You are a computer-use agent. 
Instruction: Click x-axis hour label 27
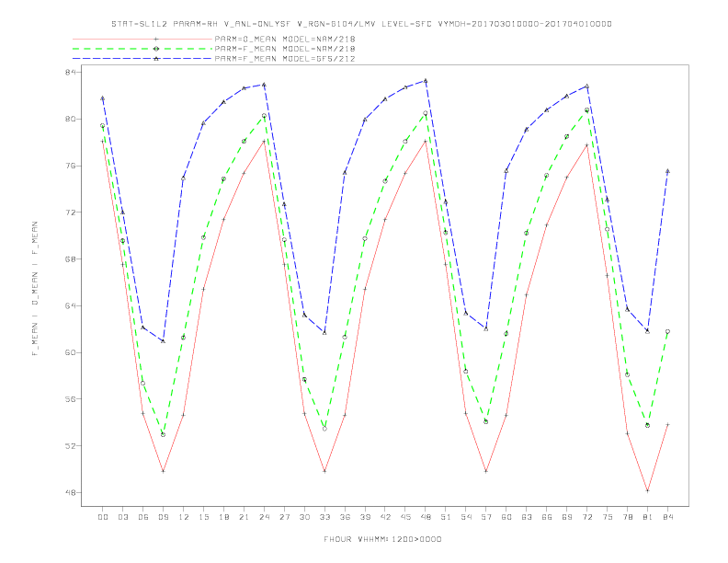(284, 517)
